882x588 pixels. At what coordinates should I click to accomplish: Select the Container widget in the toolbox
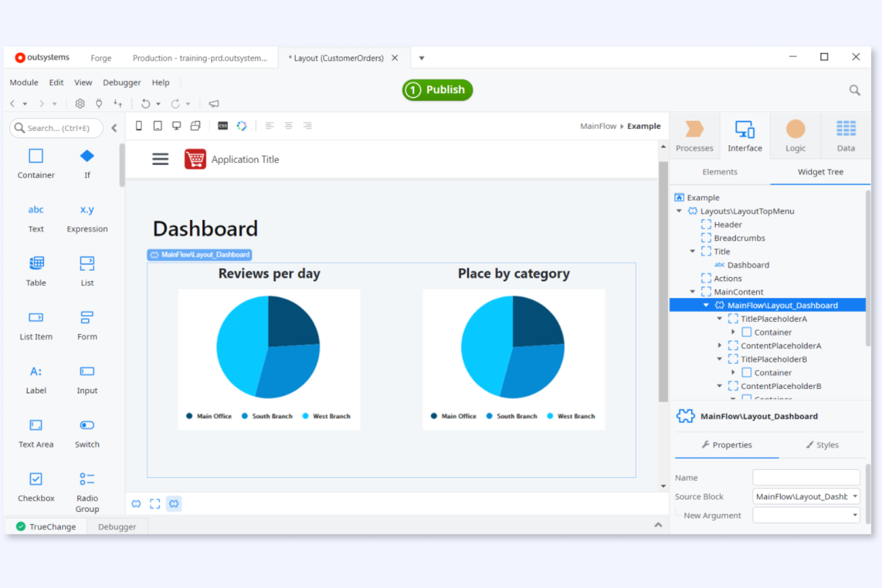point(36,163)
